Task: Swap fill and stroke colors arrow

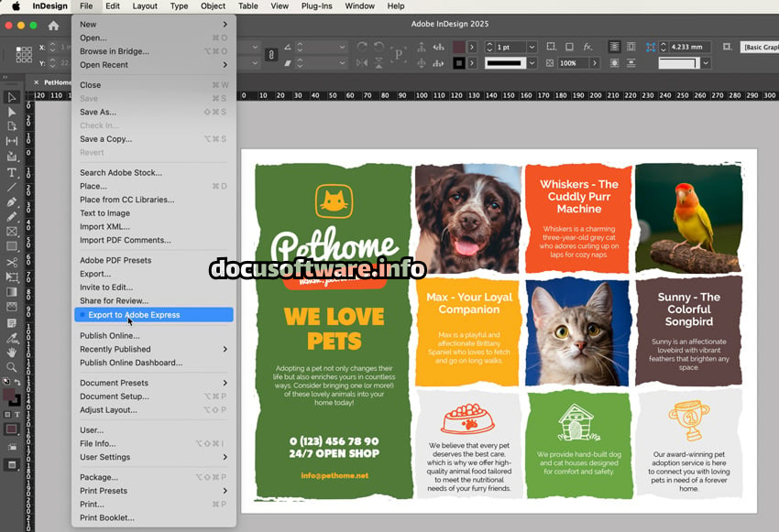Action: click(x=17, y=382)
